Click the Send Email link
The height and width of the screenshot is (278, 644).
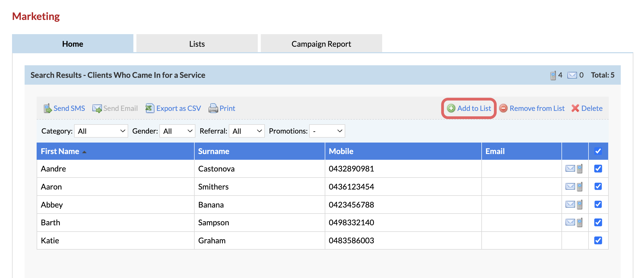point(121,108)
